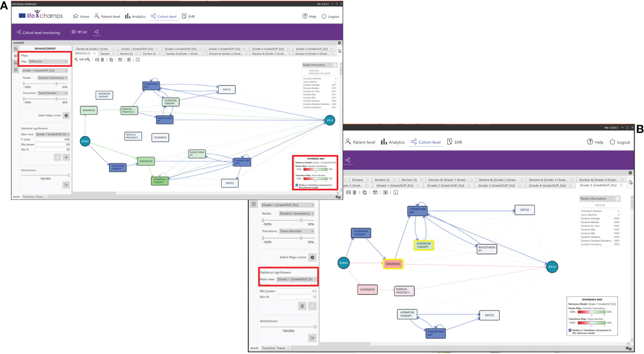Click gears settings icon at window B bottom
Screen dimensions: 644x354
click(x=629, y=349)
